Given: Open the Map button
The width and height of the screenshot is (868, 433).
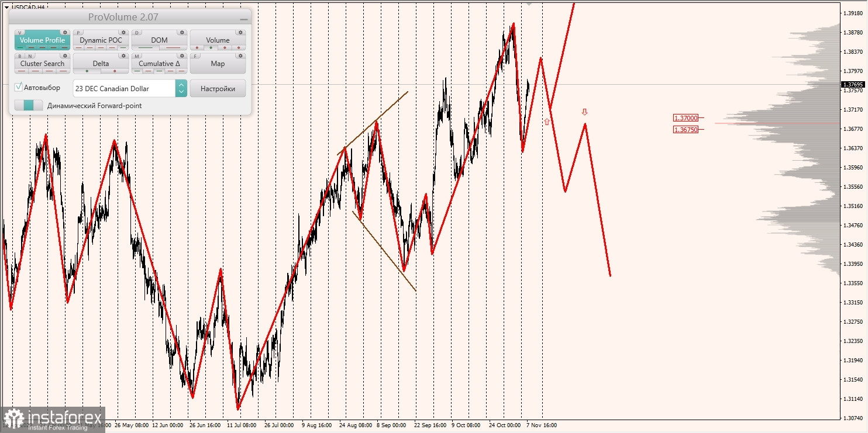Looking at the screenshot, I should tap(218, 63).
